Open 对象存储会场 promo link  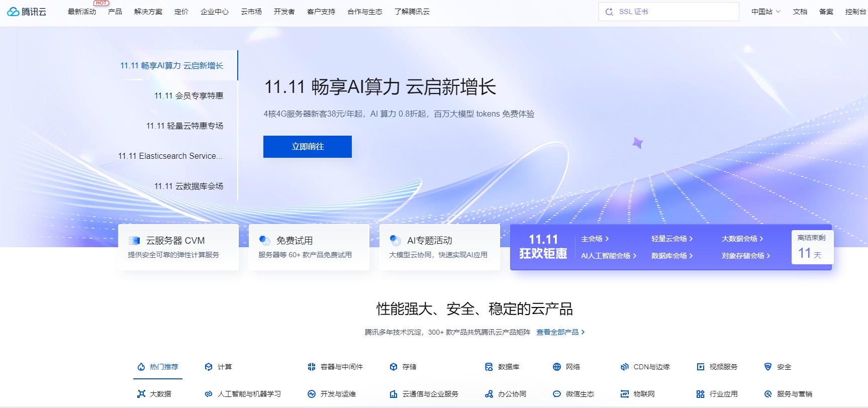[746, 256]
